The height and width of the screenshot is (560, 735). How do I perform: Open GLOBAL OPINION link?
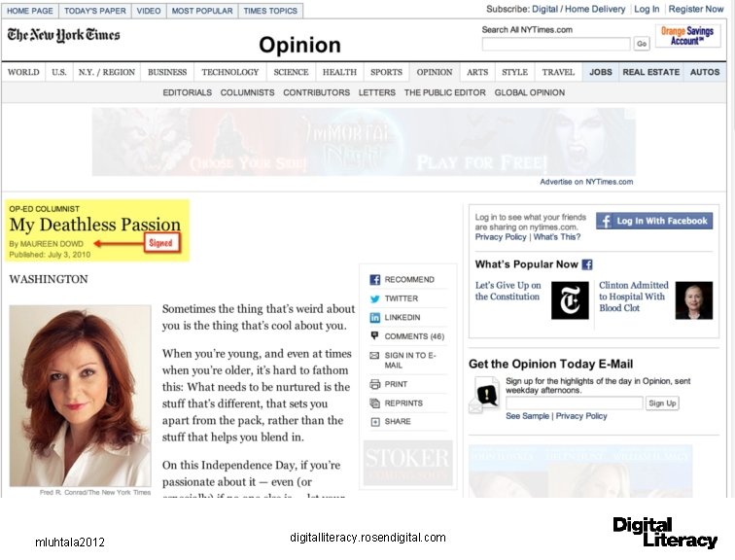(x=530, y=92)
